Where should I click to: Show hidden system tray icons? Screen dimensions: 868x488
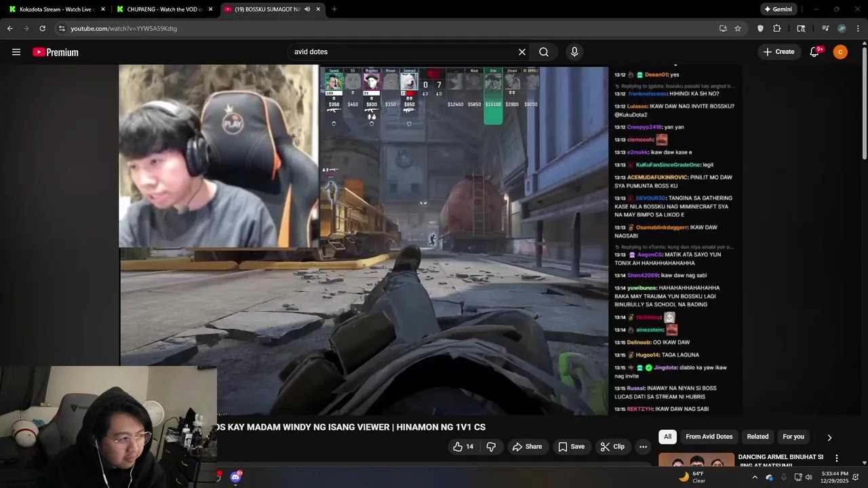click(755, 477)
